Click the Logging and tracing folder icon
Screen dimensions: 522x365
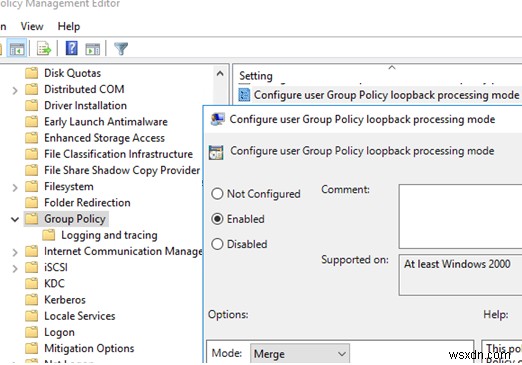(49, 235)
